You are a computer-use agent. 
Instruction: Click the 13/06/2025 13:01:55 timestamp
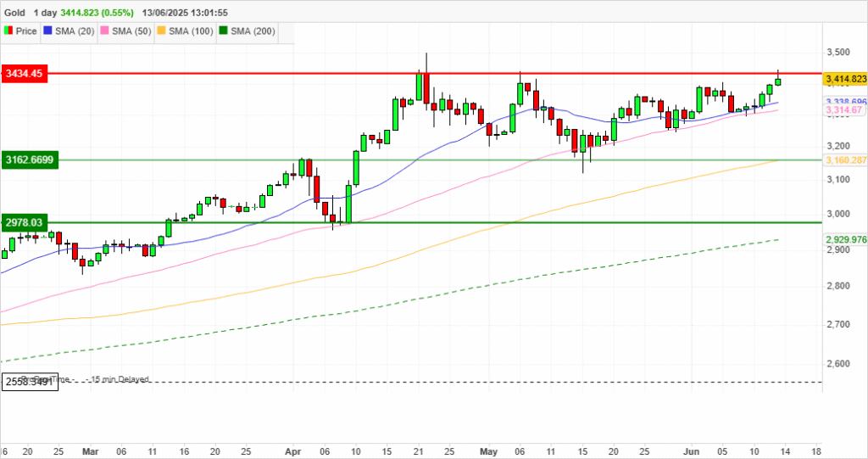point(185,12)
